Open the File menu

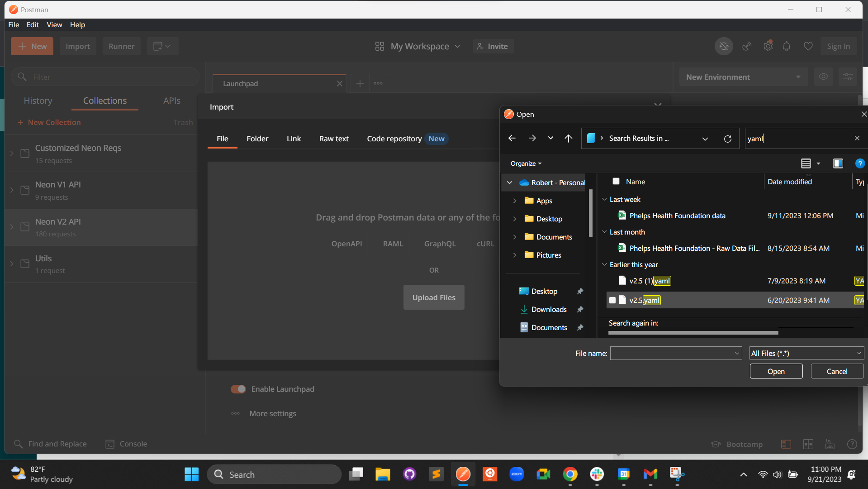[14, 24]
